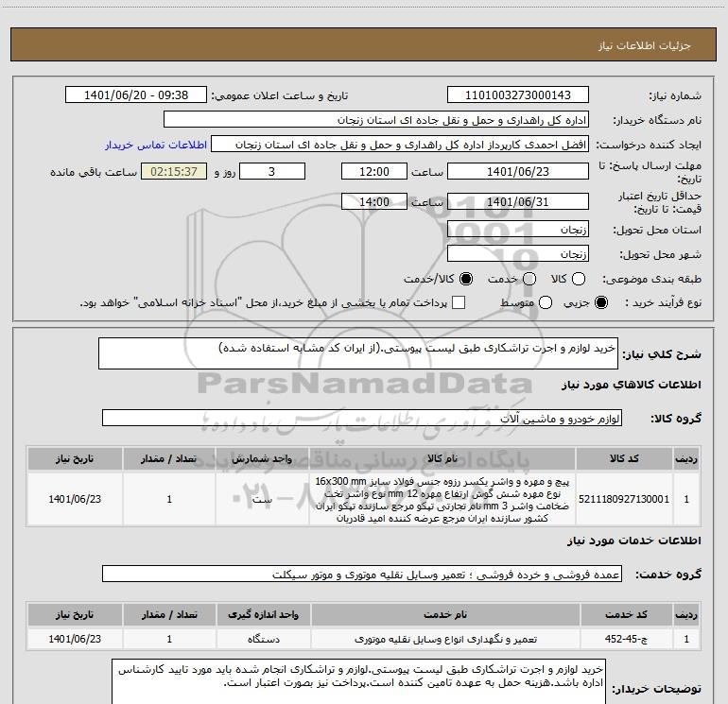
Task: Click price validity time 14:00 field
Action: tap(374, 201)
